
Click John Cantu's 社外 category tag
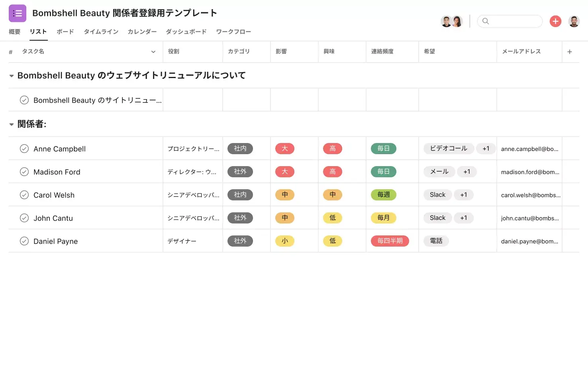point(240,218)
